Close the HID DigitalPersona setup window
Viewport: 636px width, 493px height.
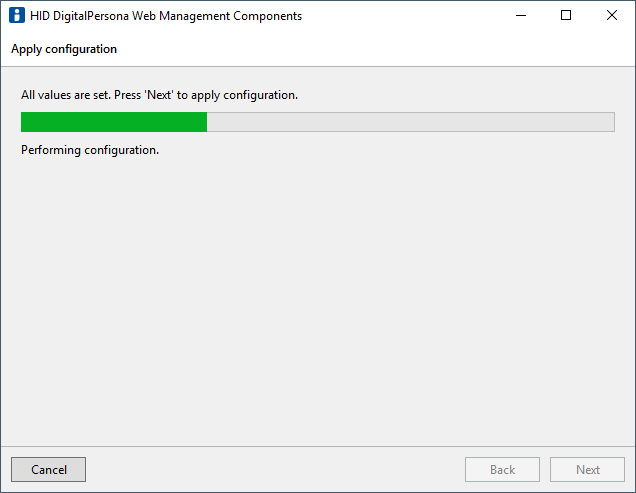612,16
